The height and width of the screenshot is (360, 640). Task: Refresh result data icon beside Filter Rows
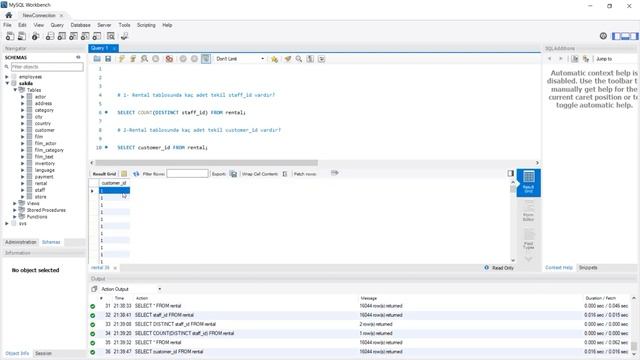click(136, 174)
